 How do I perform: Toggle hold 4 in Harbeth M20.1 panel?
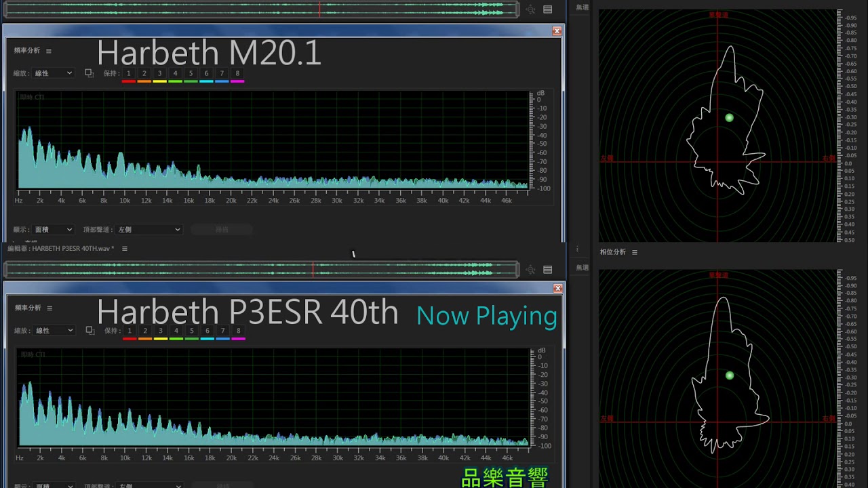175,73
